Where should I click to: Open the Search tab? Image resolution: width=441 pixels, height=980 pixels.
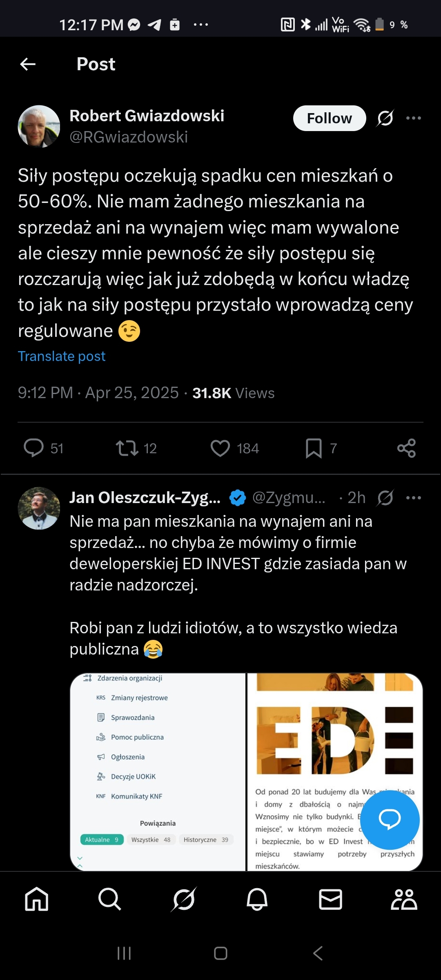click(110, 899)
